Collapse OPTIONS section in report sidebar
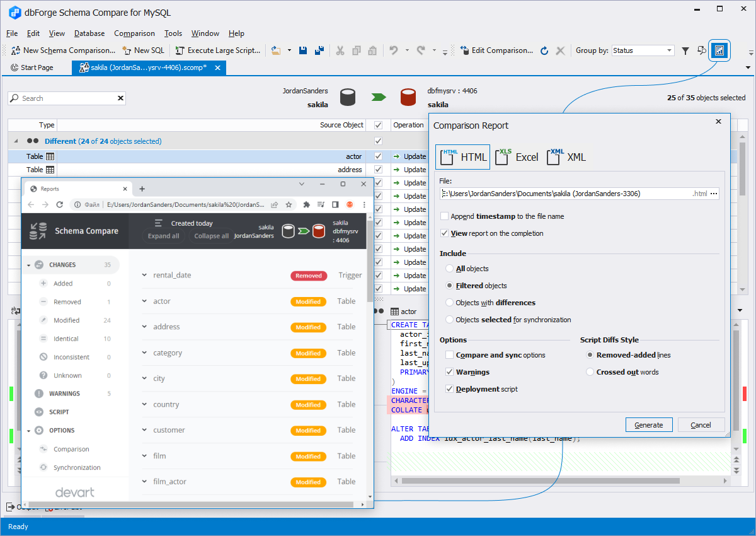Image resolution: width=756 pixels, height=536 pixels. (28, 431)
